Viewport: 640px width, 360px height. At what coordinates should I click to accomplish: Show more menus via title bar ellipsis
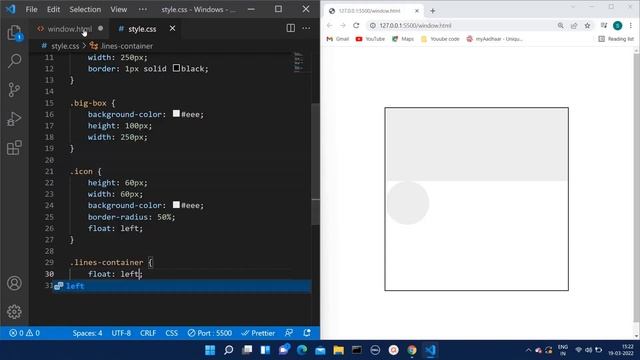pyautogui.click(x=142, y=9)
